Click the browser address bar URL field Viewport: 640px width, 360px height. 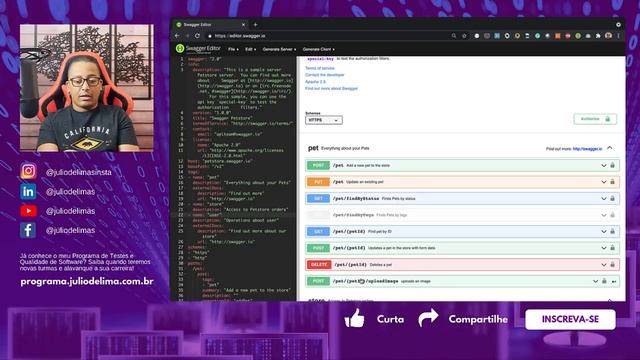point(327,36)
